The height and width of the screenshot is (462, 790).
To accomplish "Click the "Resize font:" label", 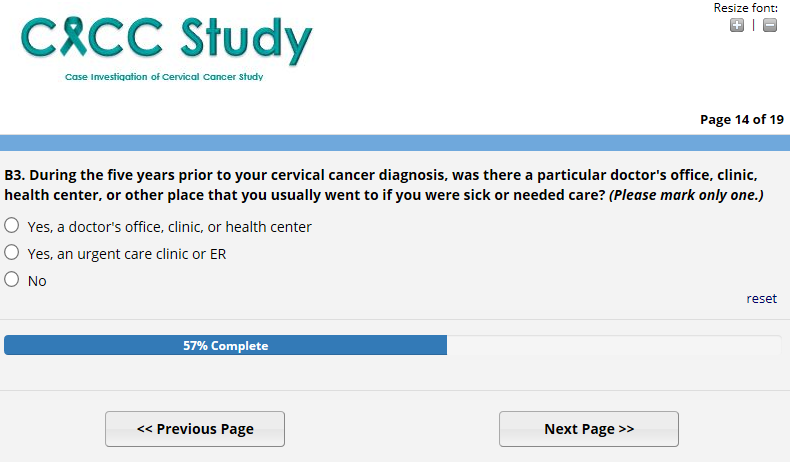I will click(x=745, y=8).
